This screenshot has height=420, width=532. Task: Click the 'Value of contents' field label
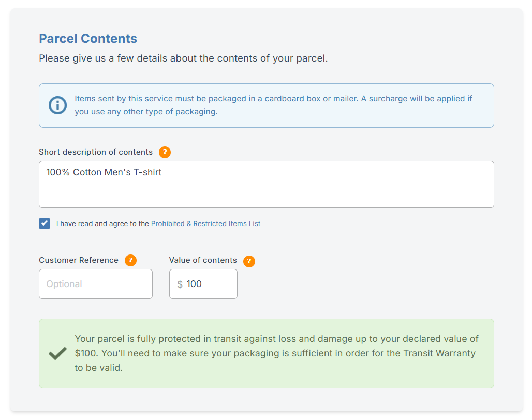pyautogui.click(x=203, y=260)
